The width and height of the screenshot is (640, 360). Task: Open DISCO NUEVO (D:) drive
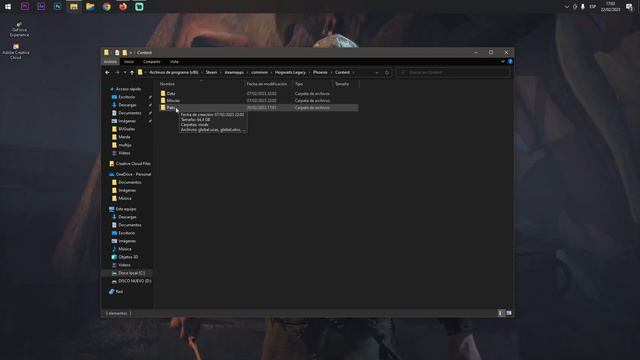click(134, 281)
